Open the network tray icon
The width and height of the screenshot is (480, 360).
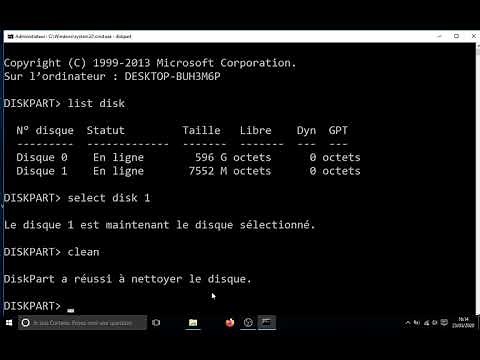coord(426,323)
